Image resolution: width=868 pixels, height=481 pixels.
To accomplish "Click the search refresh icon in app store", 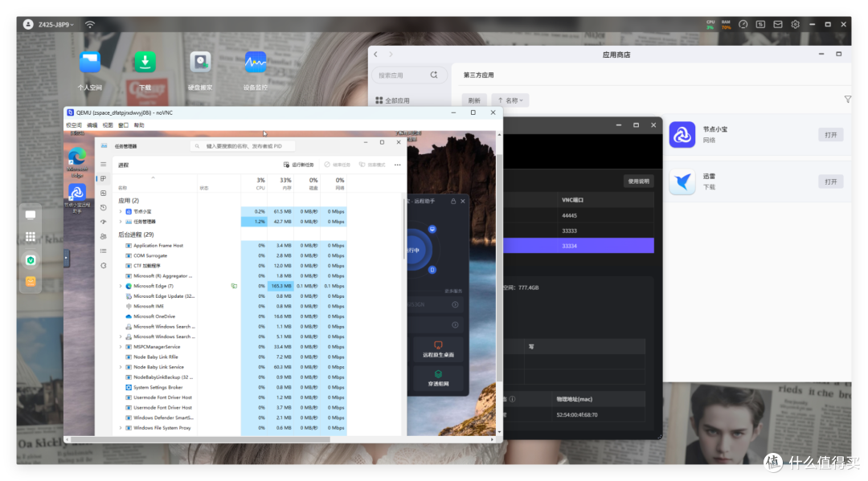I will coord(434,75).
